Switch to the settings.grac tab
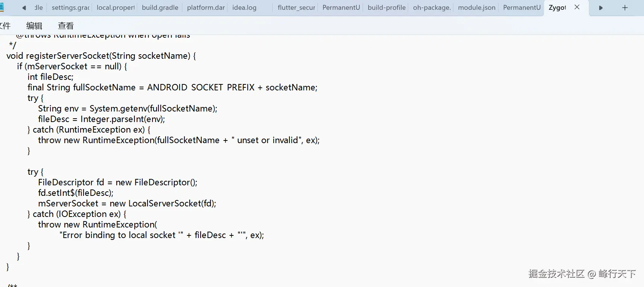This screenshot has height=287, width=644. pos(70,8)
